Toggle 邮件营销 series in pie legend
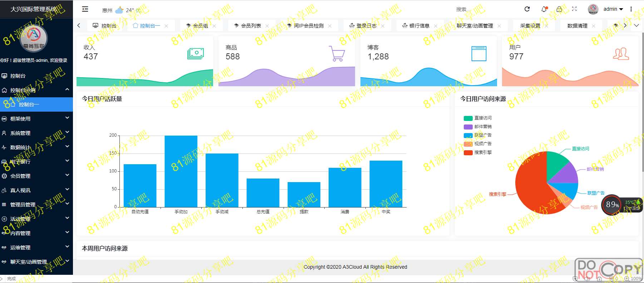 (477, 127)
